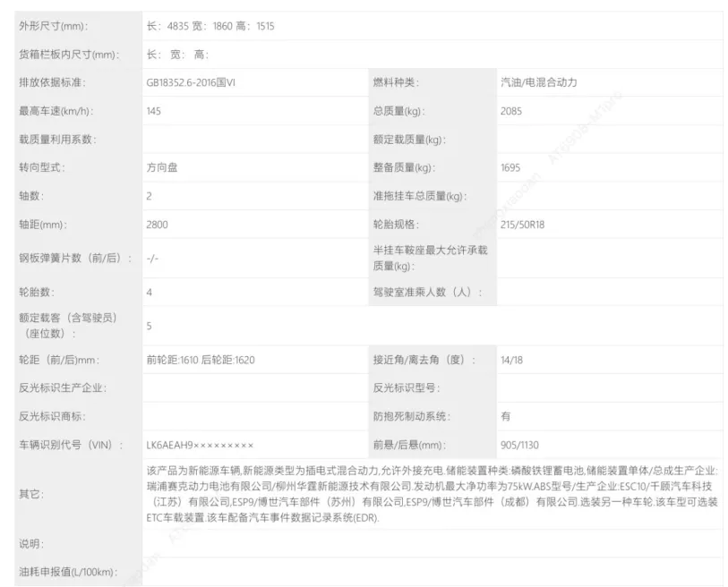The image size is (728, 587).
Task: Click tire spec value 215/50R18
Action: (522, 225)
